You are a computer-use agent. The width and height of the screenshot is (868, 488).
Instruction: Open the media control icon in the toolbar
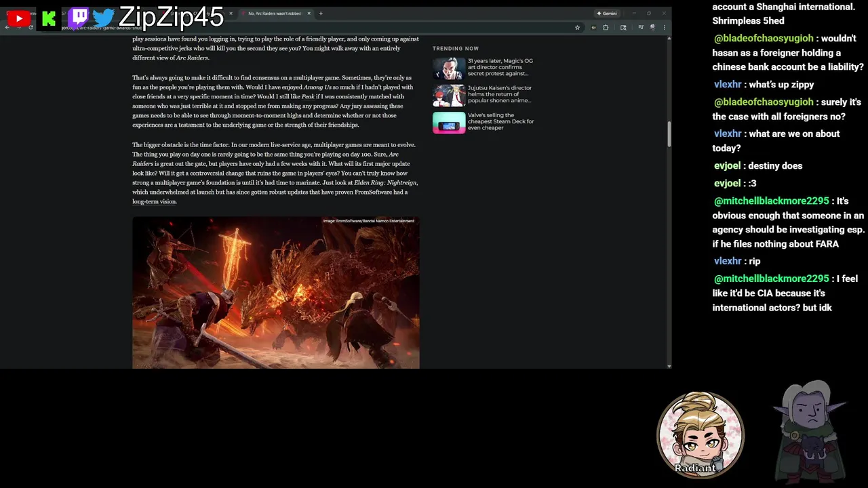click(x=640, y=28)
